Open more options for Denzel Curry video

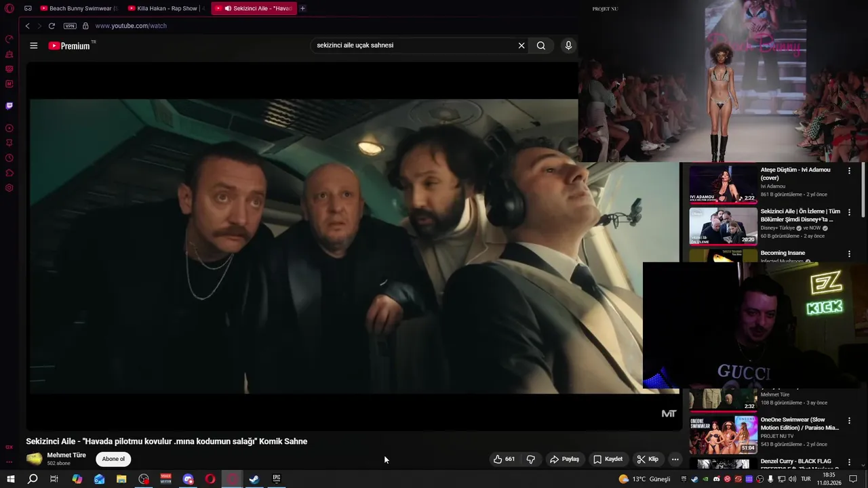(x=849, y=462)
